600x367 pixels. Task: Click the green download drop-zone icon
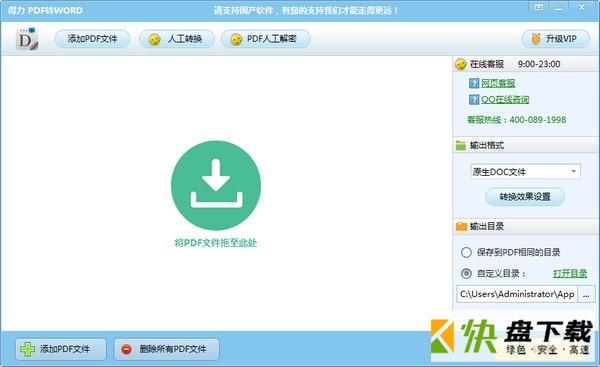click(216, 185)
